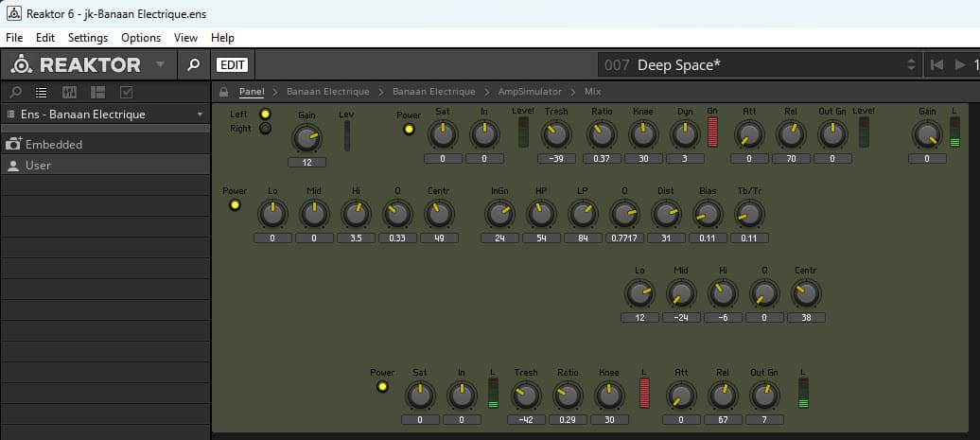Click the bottom red L reduction meter
The width and height of the screenshot is (980, 440).
[x=644, y=393]
